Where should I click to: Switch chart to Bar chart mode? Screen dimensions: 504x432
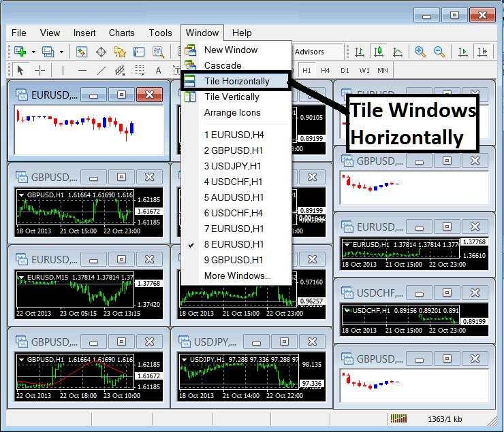(x=358, y=52)
